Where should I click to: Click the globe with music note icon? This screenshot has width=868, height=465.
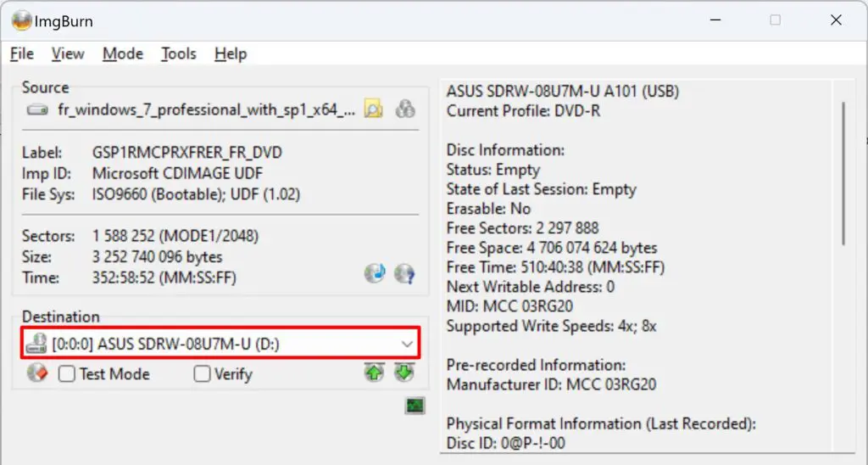pyautogui.click(x=375, y=273)
